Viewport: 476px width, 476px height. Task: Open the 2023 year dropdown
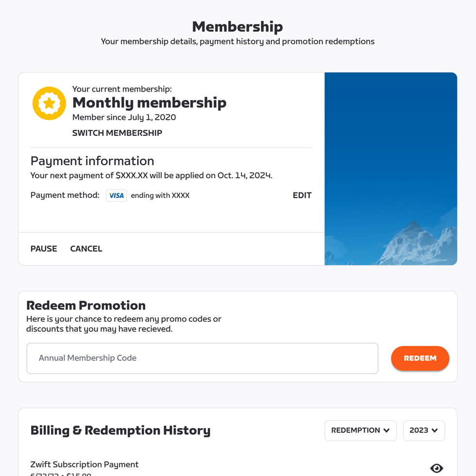pyautogui.click(x=424, y=430)
